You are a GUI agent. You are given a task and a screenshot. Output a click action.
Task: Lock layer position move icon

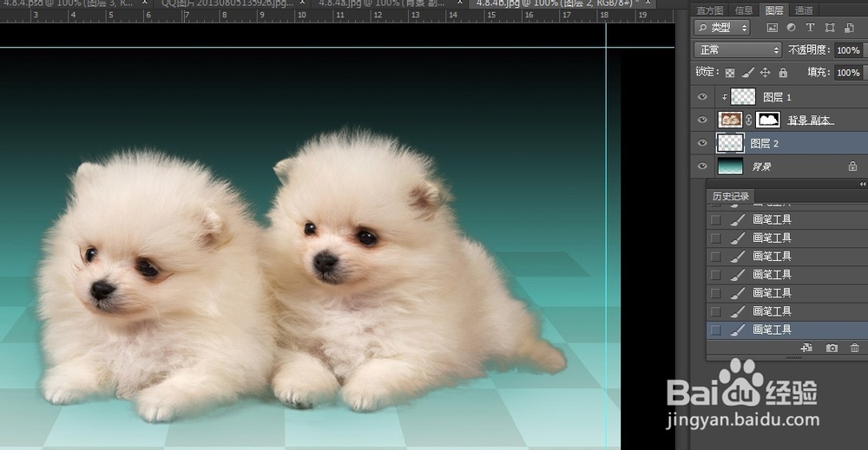pyautogui.click(x=765, y=73)
